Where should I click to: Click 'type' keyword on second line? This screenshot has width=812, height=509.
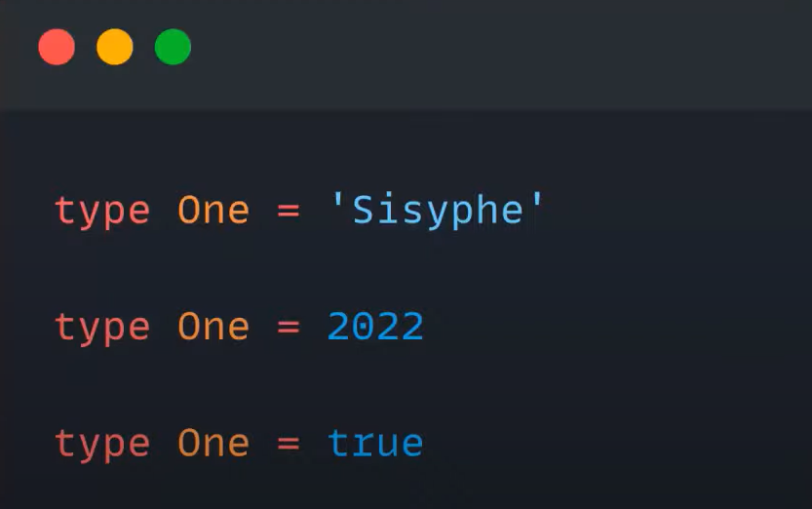click(102, 328)
